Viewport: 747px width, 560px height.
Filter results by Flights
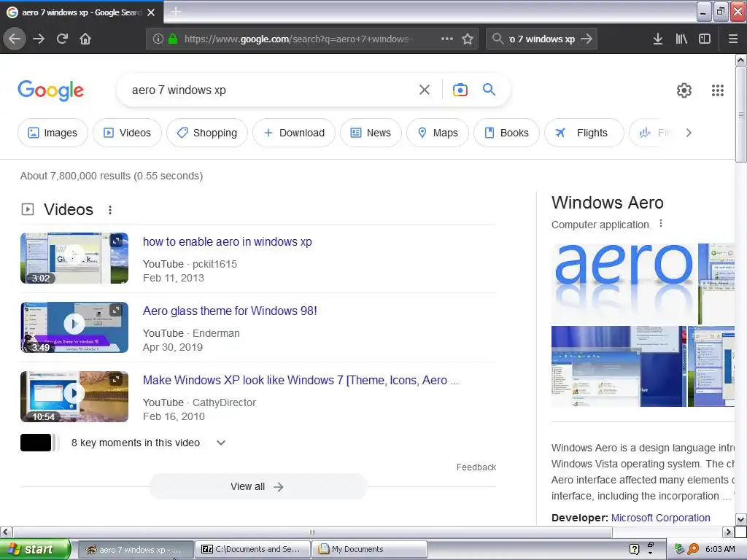click(584, 133)
